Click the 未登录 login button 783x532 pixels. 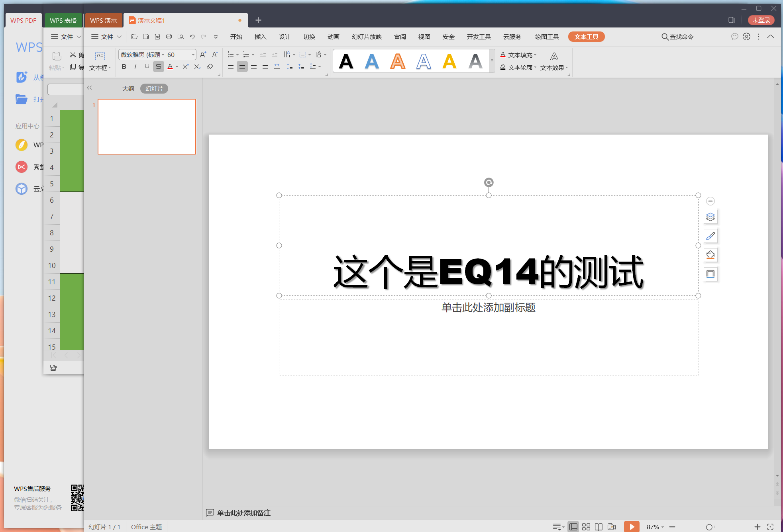tap(760, 20)
